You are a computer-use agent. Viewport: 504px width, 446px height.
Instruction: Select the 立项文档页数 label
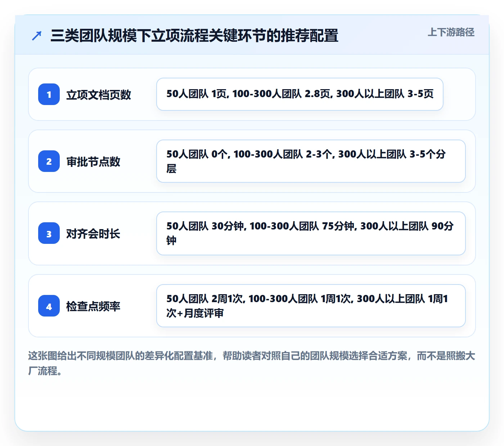point(99,95)
